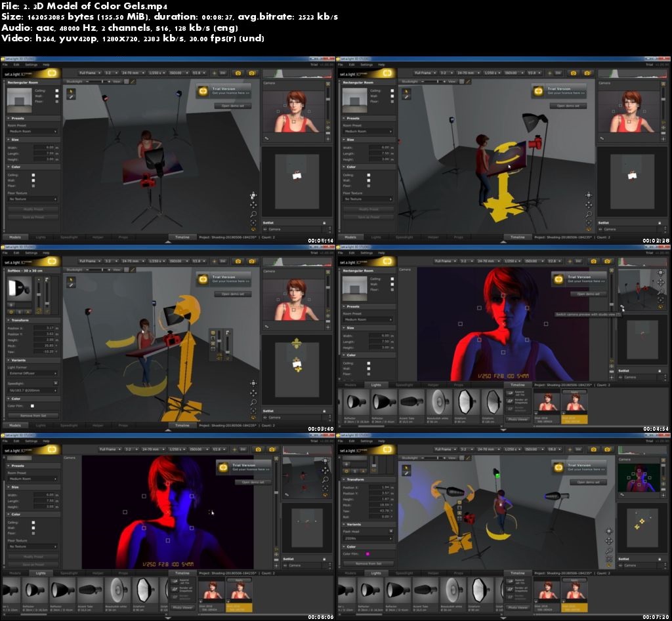This screenshot has height=621, width=672.
Task: Switch to the Props tab in 00:03:40 frame
Action: coord(123,426)
